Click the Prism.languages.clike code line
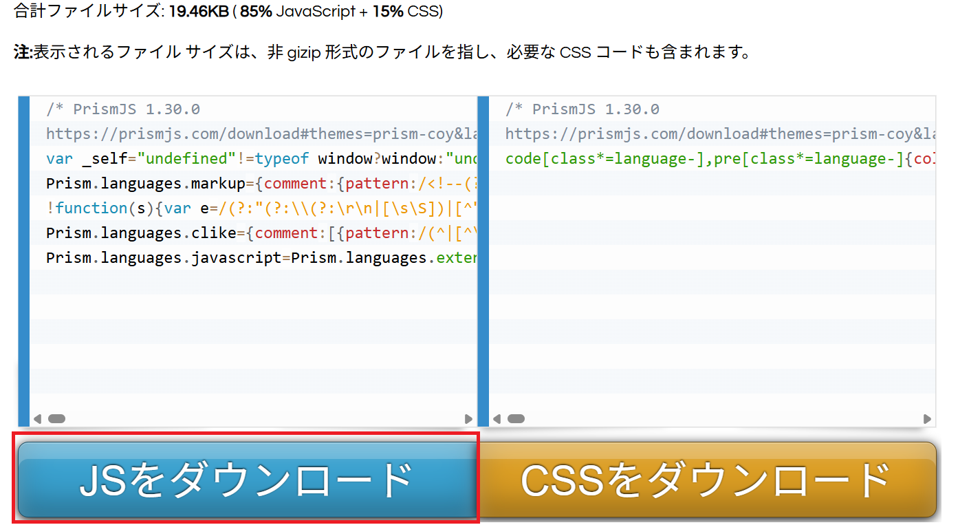The width and height of the screenshot is (980, 525). tap(260, 233)
